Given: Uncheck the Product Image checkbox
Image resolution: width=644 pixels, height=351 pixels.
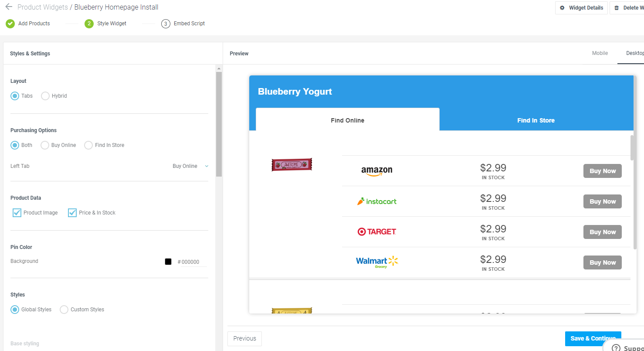Looking at the screenshot, I should pyautogui.click(x=17, y=213).
